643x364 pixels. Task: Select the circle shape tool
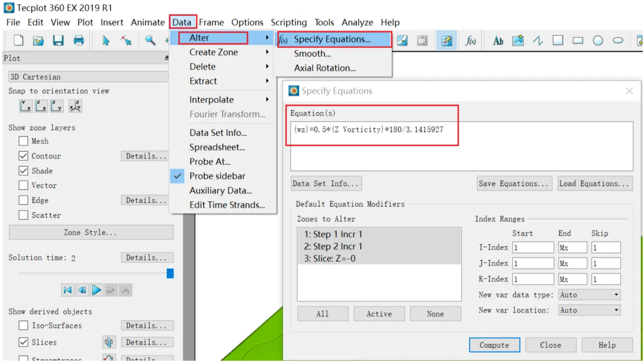coord(598,41)
